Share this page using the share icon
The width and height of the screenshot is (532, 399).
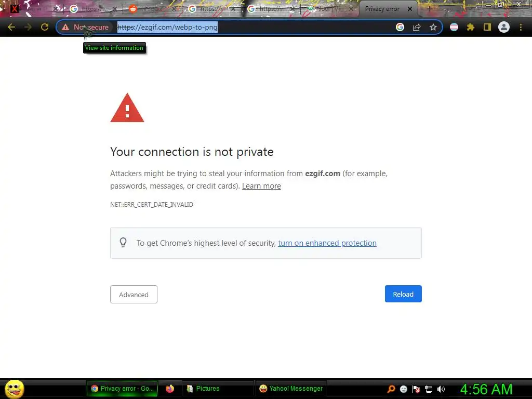(417, 27)
